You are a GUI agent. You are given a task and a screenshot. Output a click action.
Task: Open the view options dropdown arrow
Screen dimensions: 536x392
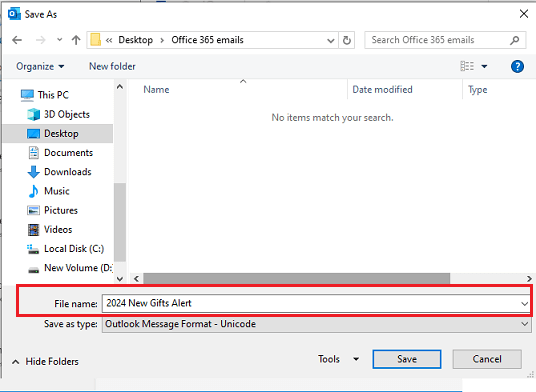(x=484, y=66)
